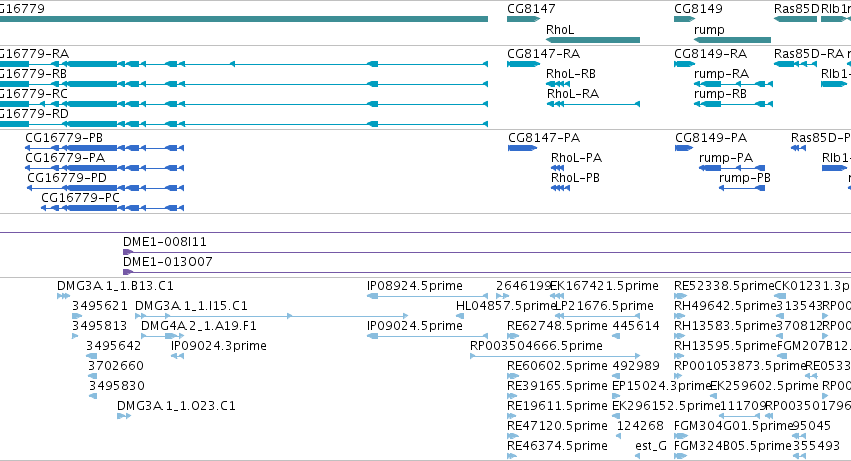Select EST 355493 label

816,447
